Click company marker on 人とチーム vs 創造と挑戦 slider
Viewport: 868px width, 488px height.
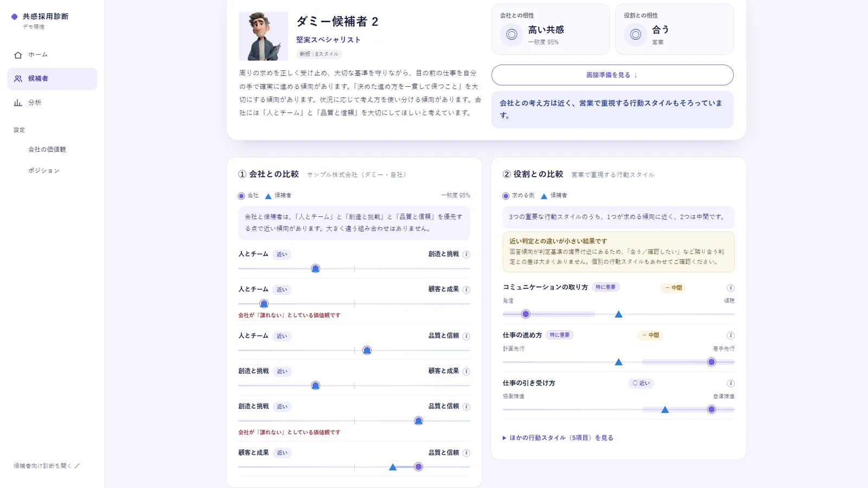coord(315,268)
